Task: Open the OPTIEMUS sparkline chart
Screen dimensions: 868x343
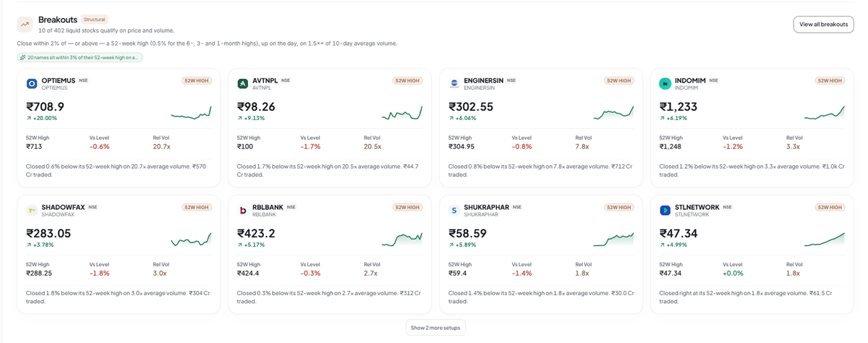Action: [191, 112]
